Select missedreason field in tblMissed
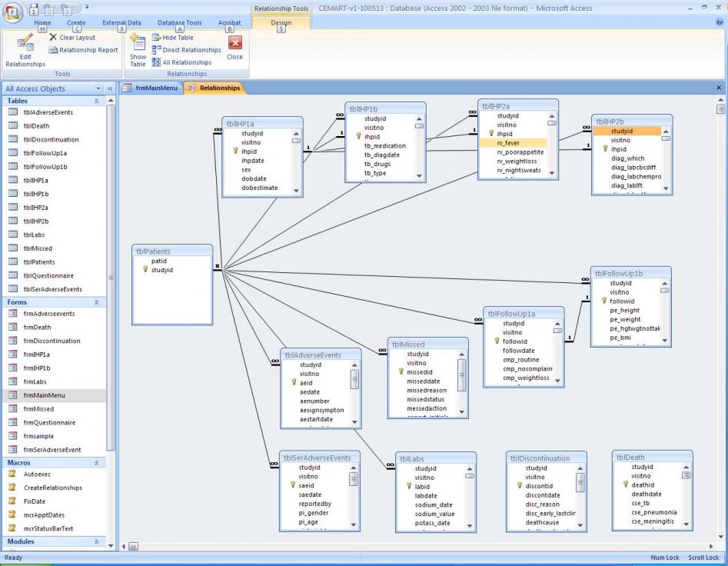This screenshot has width=728, height=566. (427, 391)
